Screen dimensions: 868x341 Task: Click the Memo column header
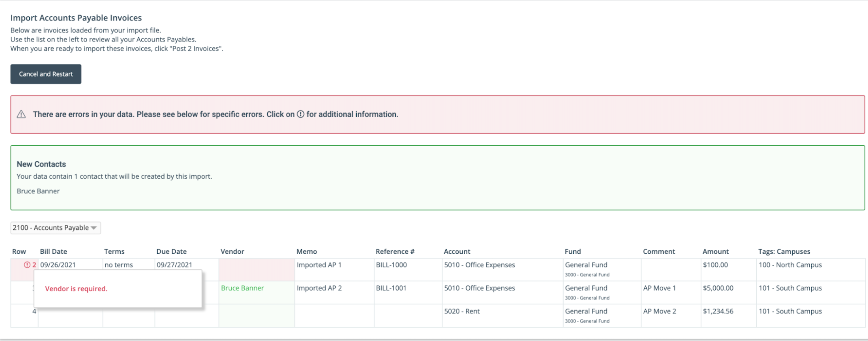[x=307, y=251]
